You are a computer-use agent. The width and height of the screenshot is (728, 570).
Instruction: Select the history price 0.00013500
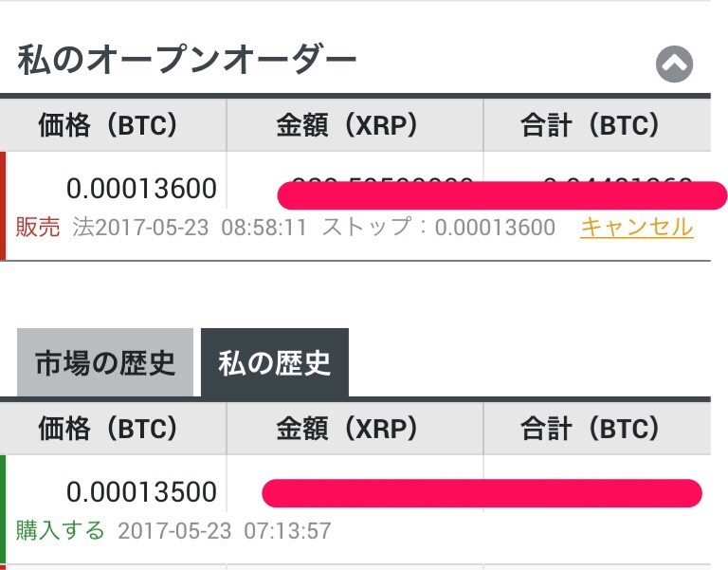point(141,492)
